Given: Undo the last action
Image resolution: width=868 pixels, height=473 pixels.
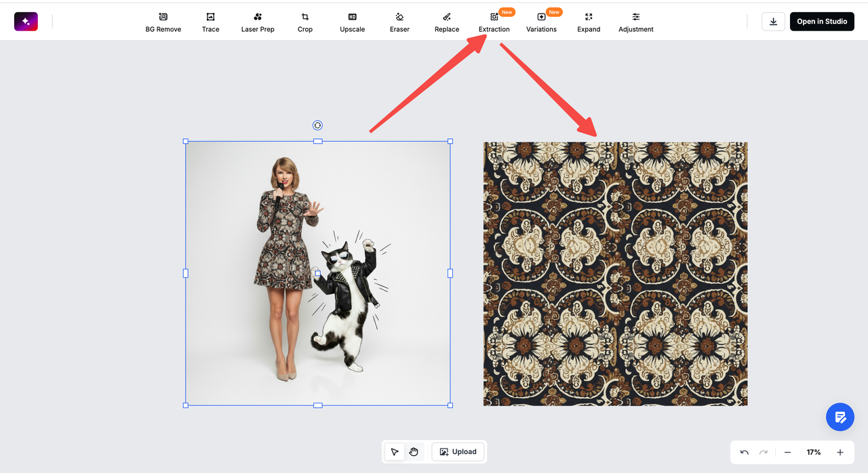Looking at the screenshot, I should click(745, 452).
